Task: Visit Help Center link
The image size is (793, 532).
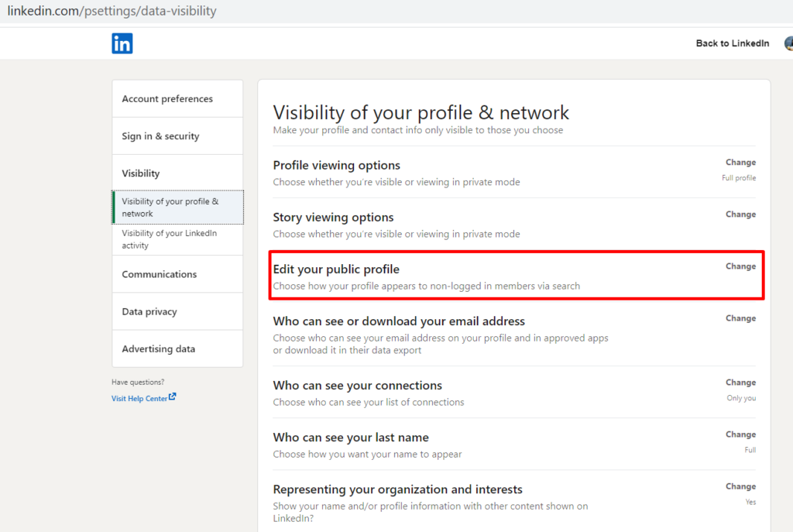Action: [139, 399]
